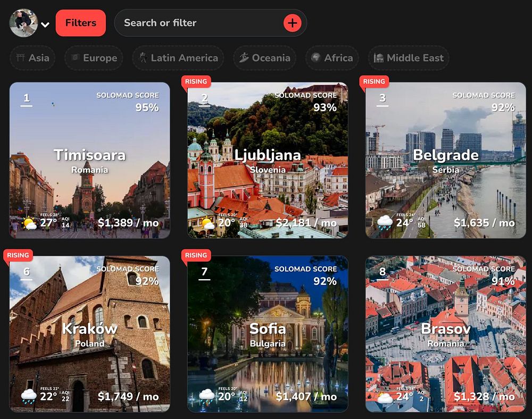Click the Rising badge on Sofia
The width and height of the screenshot is (532, 419).
[196, 255]
